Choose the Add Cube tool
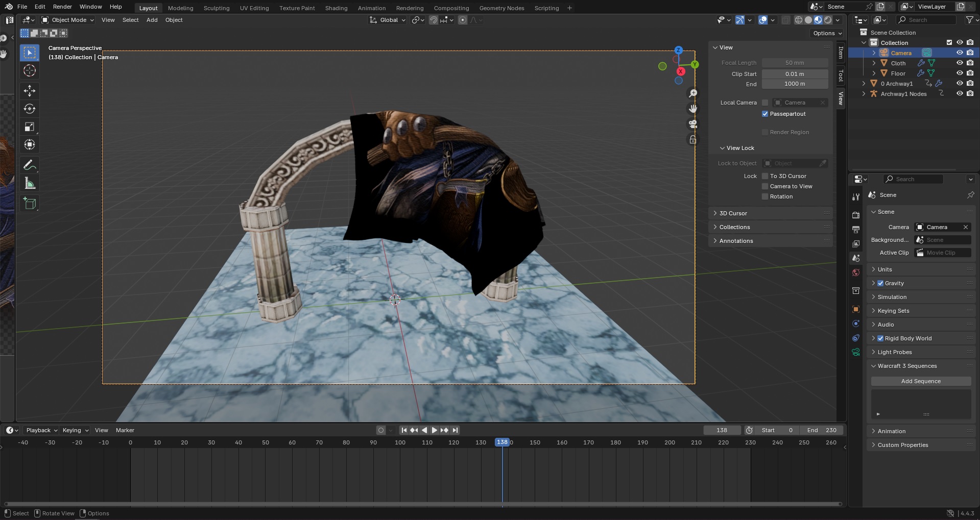 pyautogui.click(x=30, y=204)
